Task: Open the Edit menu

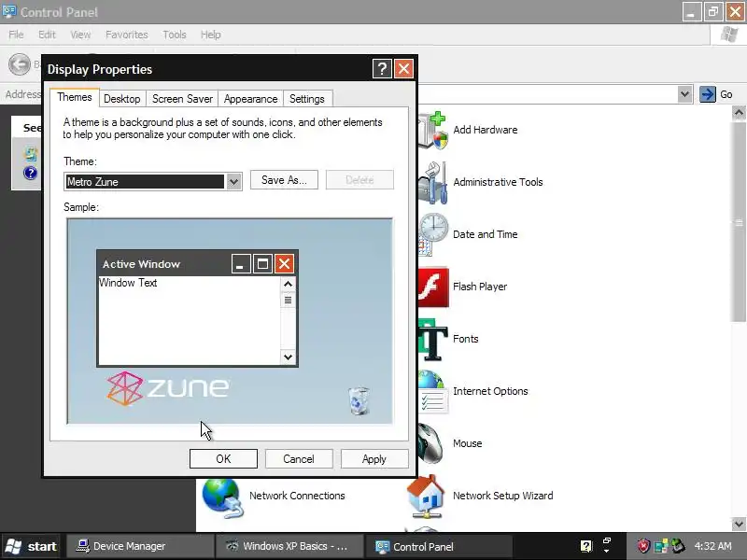Action: point(47,35)
